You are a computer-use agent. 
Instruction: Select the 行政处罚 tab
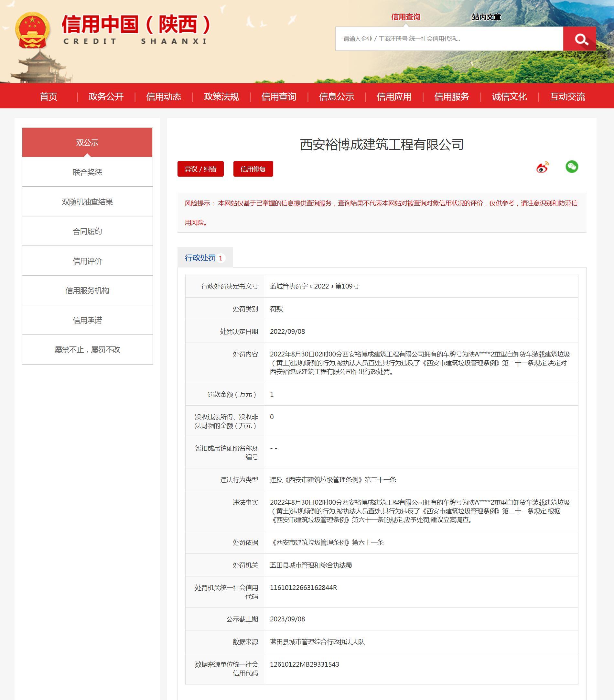click(x=204, y=257)
